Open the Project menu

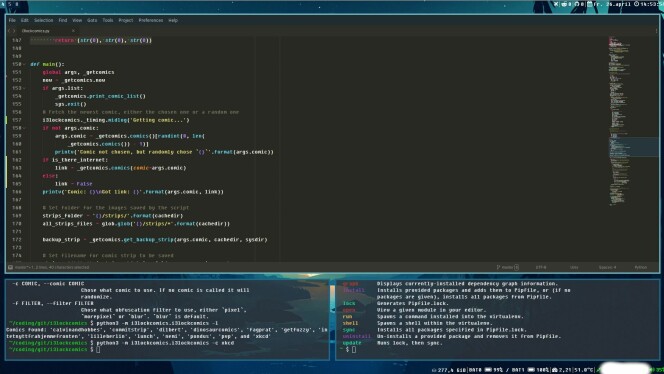pos(125,20)
